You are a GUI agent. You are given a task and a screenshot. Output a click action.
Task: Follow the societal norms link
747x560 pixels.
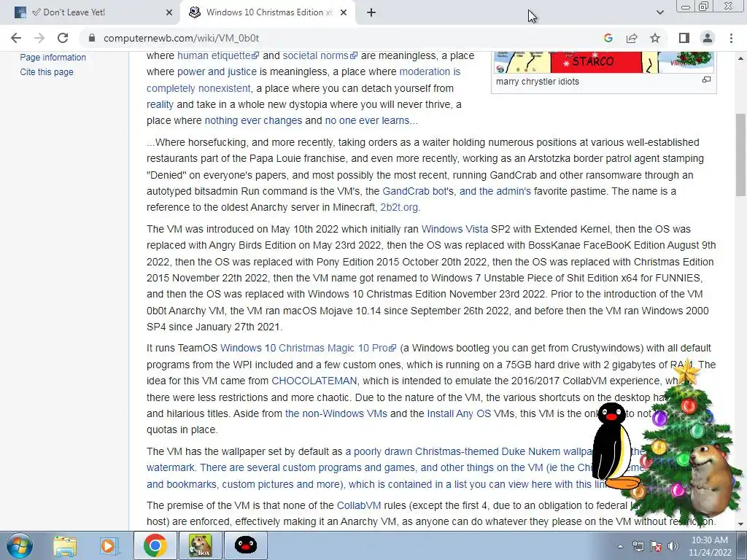click(320, 55)
